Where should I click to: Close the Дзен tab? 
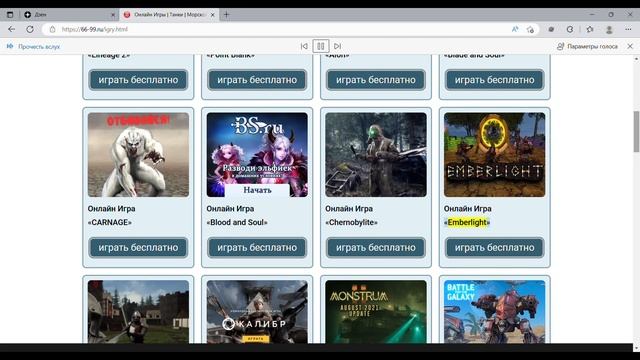pyautogui.click(x=113, y=15)
